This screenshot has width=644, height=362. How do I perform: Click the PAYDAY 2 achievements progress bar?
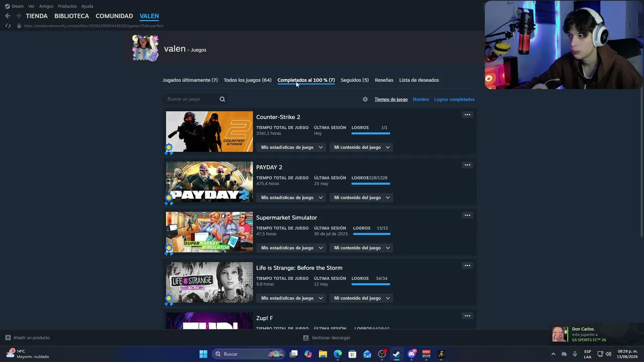tap(370, 184)
